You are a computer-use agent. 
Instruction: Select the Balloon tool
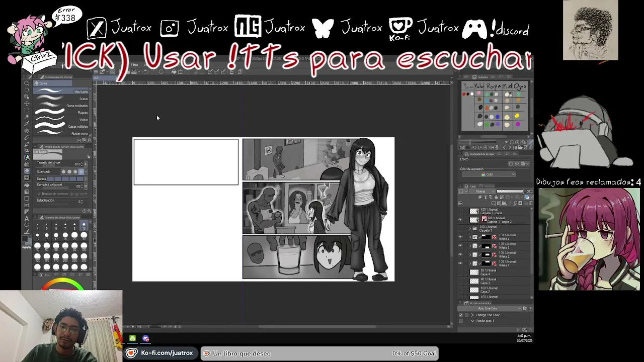[27, 225]
